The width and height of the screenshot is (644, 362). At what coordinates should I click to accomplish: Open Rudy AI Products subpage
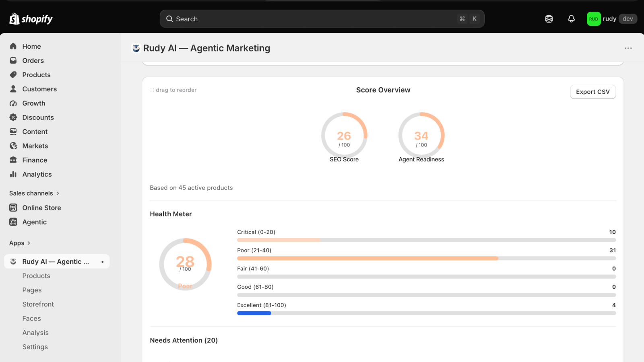coord(36,276)
